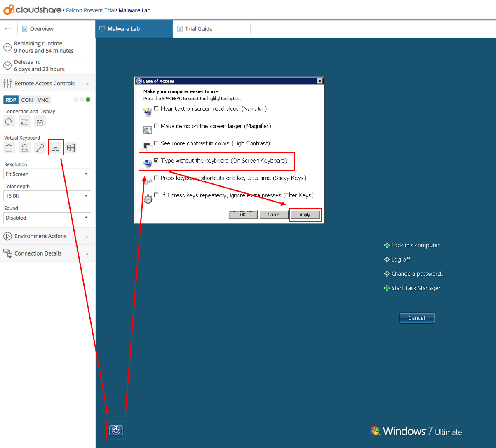Image resolution: width=496 pixels, height=448 pixels.
Task: Expand the Environment Actions section
Action: tap(46, 236)
